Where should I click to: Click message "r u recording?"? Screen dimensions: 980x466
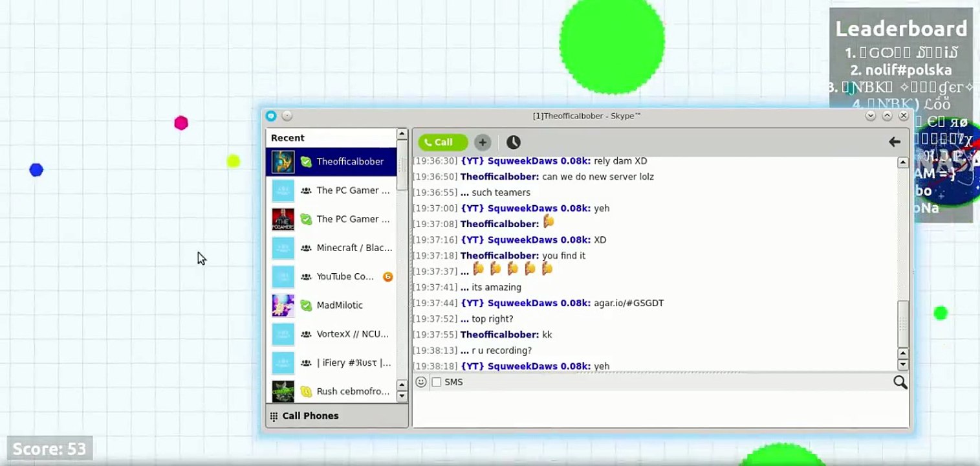501,350
